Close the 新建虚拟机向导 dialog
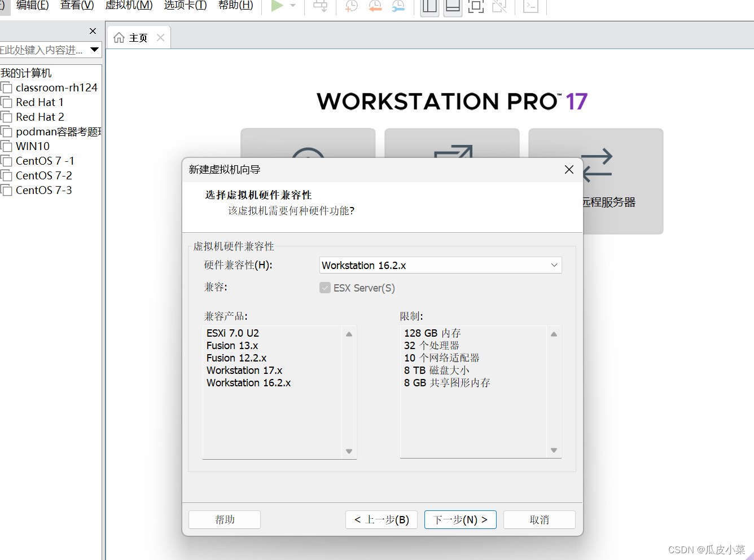The image size is (754, 560). click(569, 170)
